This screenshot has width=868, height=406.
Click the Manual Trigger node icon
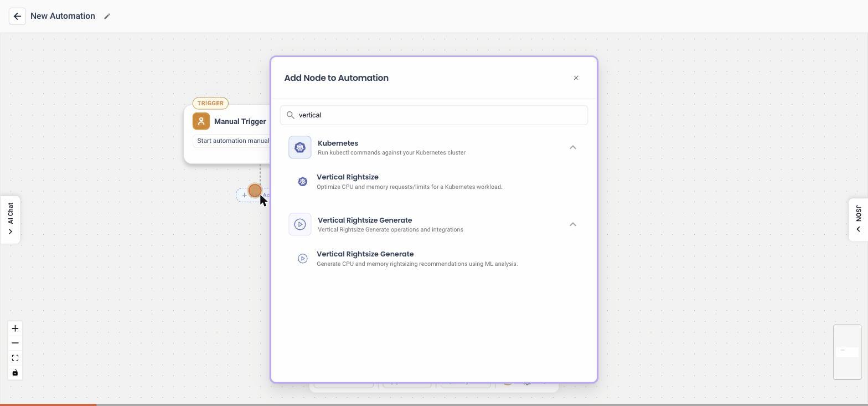(201, 121)
